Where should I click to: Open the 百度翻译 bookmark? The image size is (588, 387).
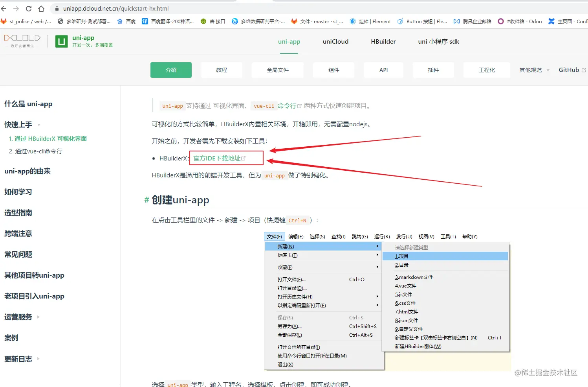pyautogui.click(x=168, y=22)
